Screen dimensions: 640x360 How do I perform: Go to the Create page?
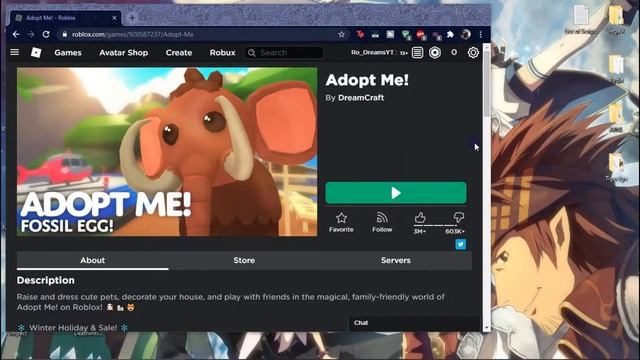pos(179,53)
